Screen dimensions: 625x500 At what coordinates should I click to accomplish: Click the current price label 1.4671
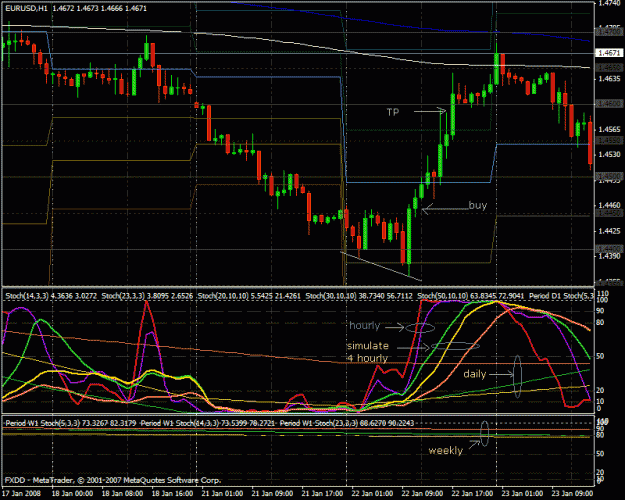tap(609, 53)
